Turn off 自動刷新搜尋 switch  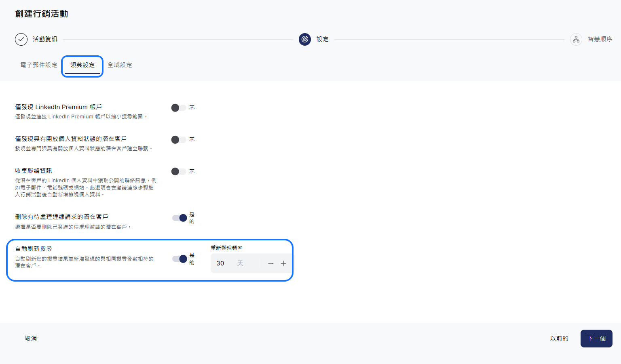pyautogui.click(x=180, y=259)
